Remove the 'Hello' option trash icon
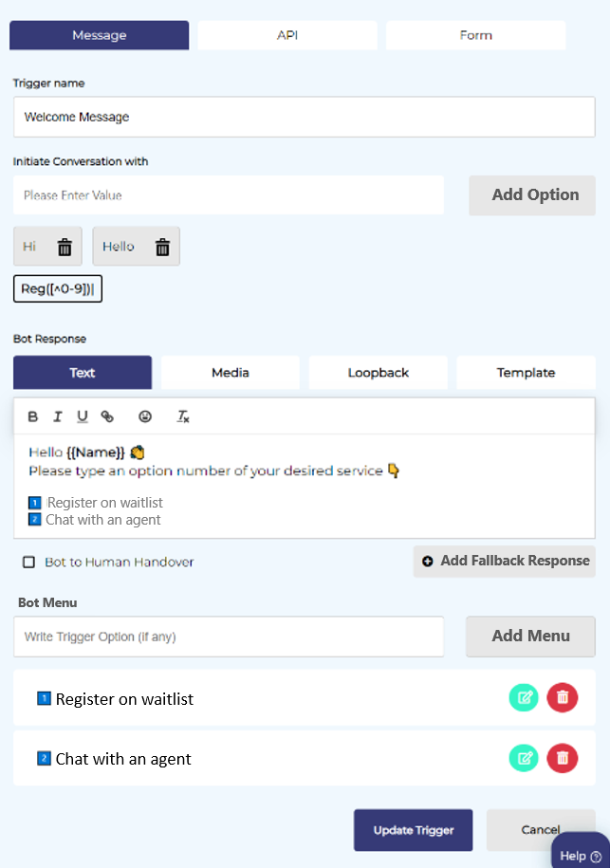 pos(162,247)
